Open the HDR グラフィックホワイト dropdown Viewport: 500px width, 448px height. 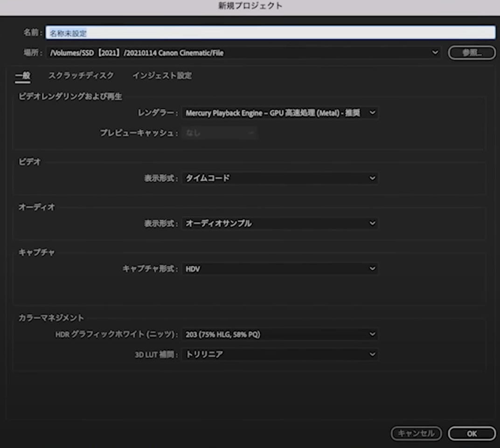[x=372, y=334]
